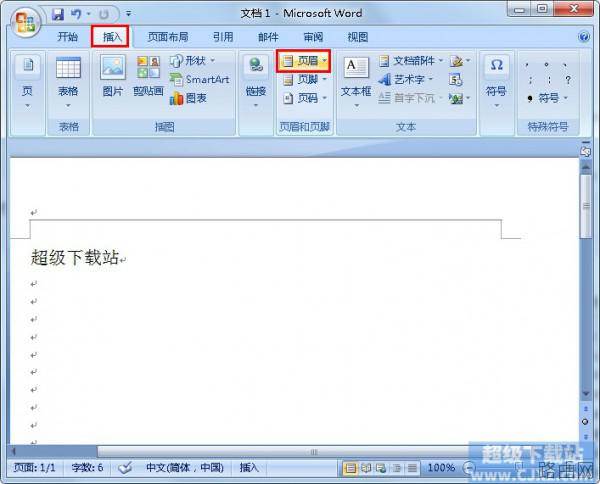The height and width of the screenshot is (484, 600).
Task: Click the horizontal scrollbar left arrow
Action: pos(13,452)
